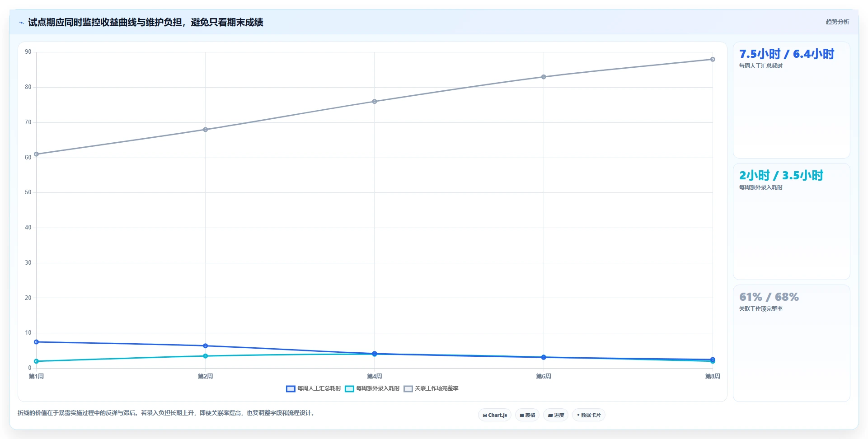Click blue line data point at 第2周
Screen dimensions: 868x439
click(x=205, y=346)
